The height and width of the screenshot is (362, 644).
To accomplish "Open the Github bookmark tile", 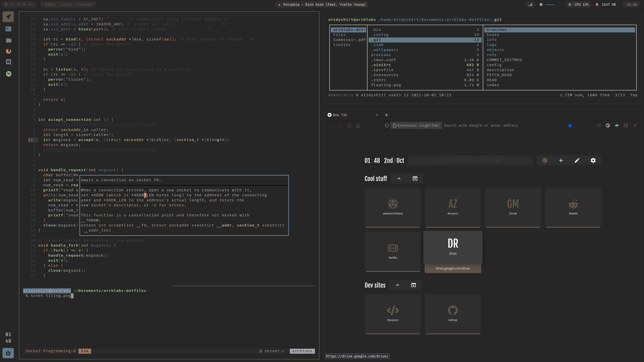I will [453, 313].
